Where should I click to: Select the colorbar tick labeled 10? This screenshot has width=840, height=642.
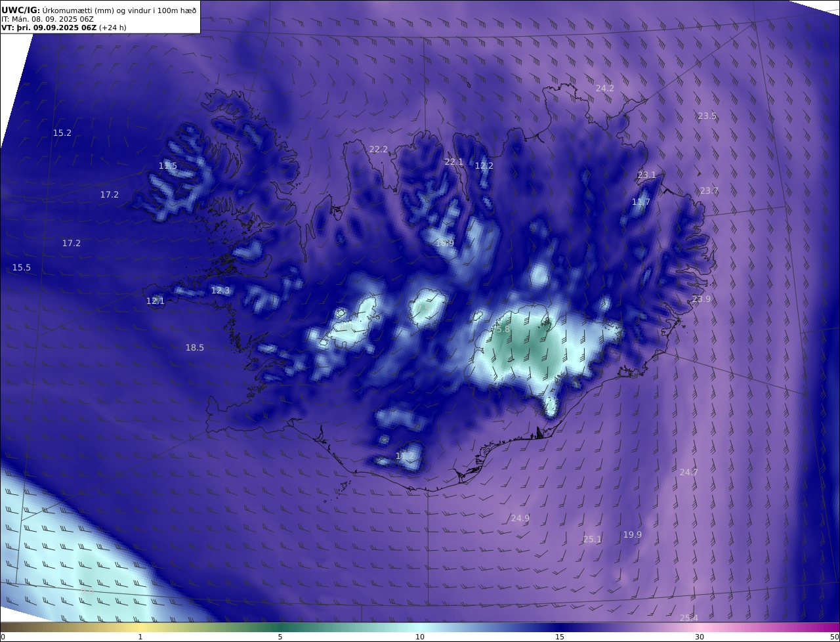coord(420,637)
